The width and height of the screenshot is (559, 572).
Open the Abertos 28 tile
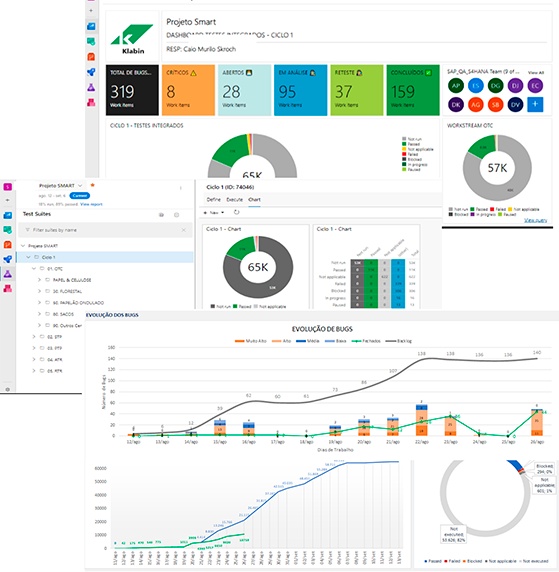[x=244, y=90]
